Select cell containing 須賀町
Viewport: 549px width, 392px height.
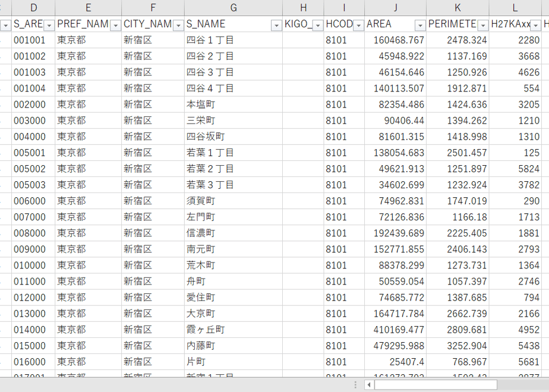pos(234,201)
